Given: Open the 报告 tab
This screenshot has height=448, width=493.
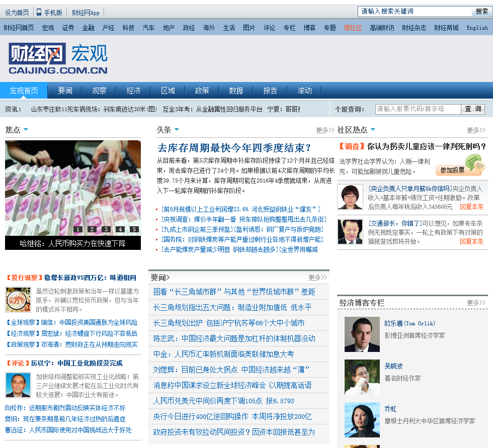Looking at the screenshot, I should point(271,91).
